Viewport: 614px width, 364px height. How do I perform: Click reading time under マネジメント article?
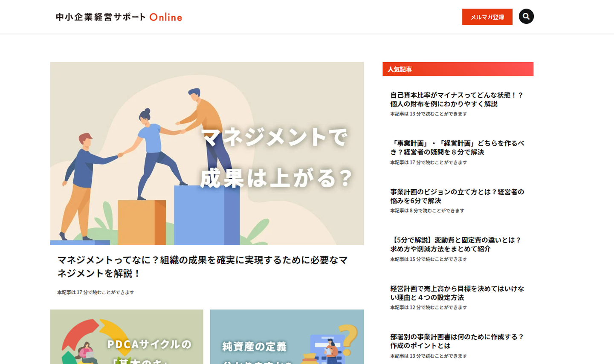pos(96,292)
